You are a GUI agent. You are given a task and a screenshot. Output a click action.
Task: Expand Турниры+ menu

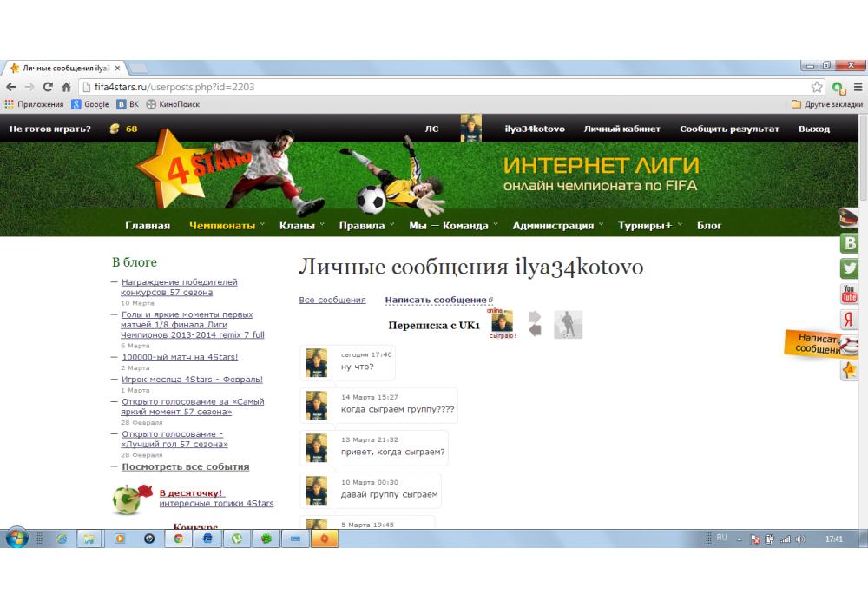[x=650, y=225]
